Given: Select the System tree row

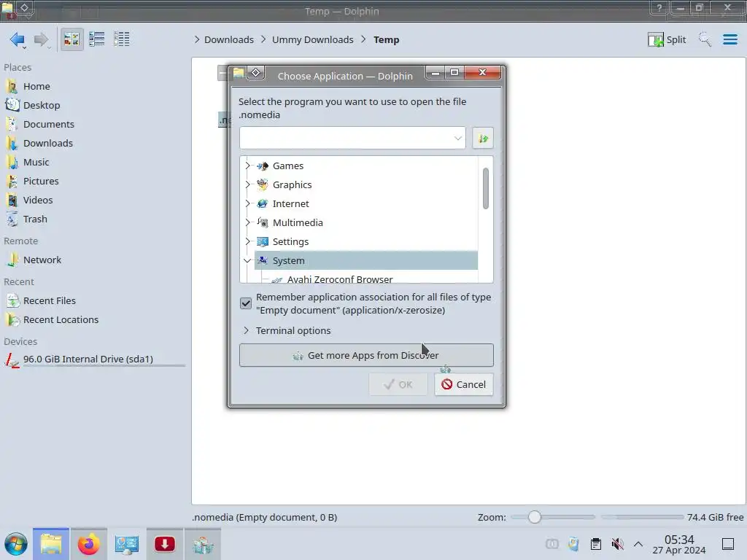Looking at the screenshot, I should point(366,260).
